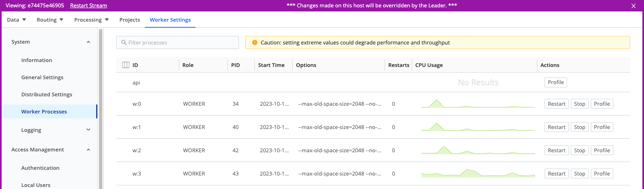
Task: Profile worker w:3
Action: click(x=602, y=173)
